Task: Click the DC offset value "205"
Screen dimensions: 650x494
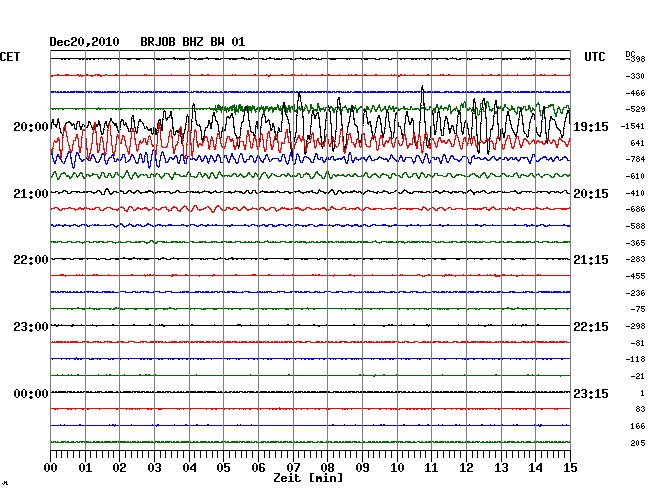Action: [x=638, y=443]
